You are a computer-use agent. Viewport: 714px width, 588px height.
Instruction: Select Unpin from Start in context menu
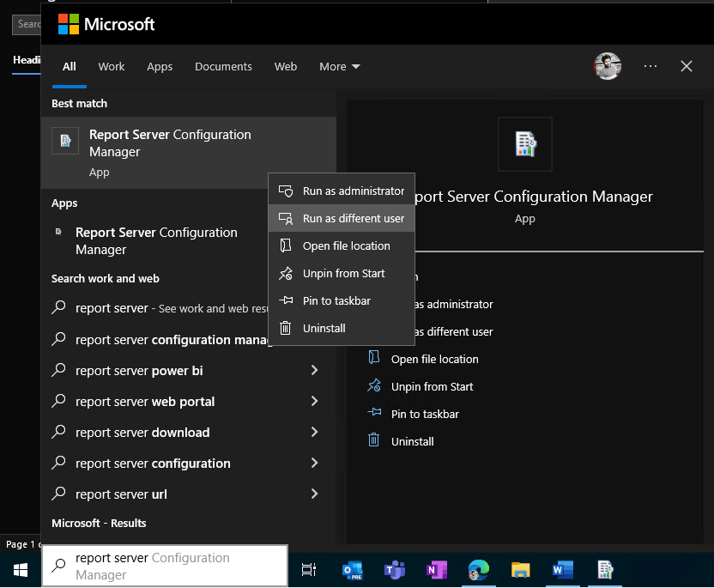342,273
